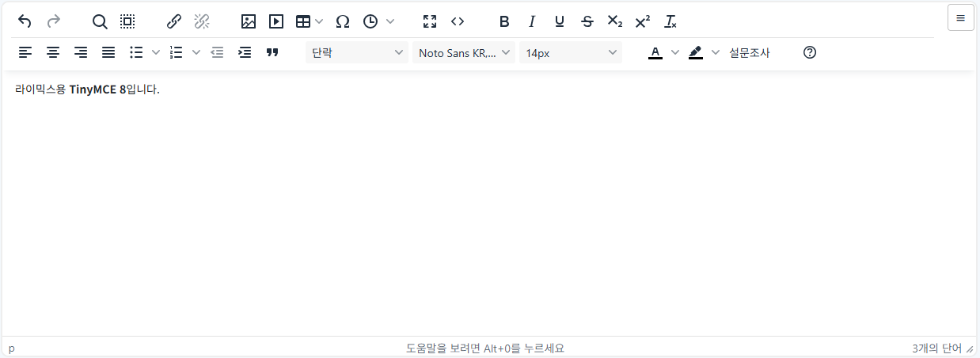The image size is (980, 358).
Task: Open help with the question mark button
Action: click(810, 53)
